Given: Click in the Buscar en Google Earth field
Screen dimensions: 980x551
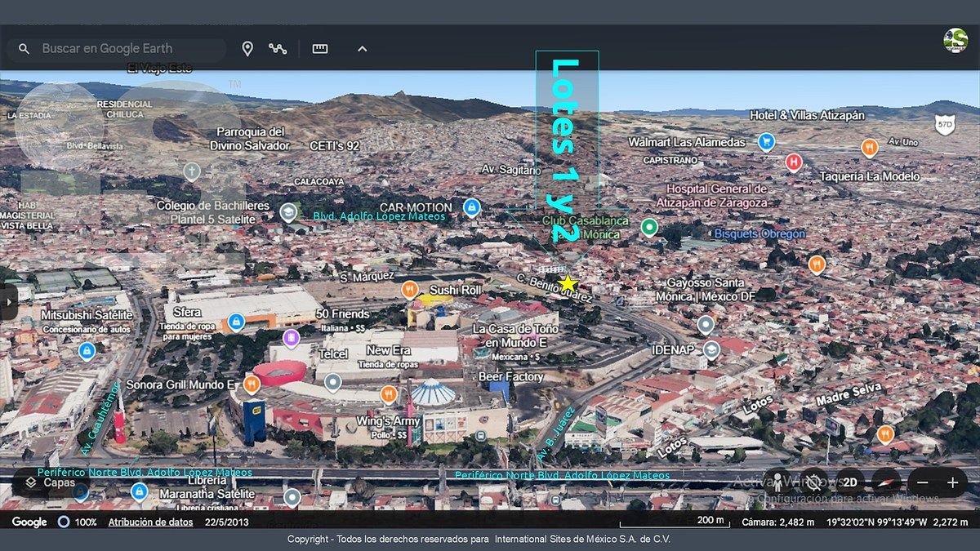Looking at the screenshot, I should (122, 49).
